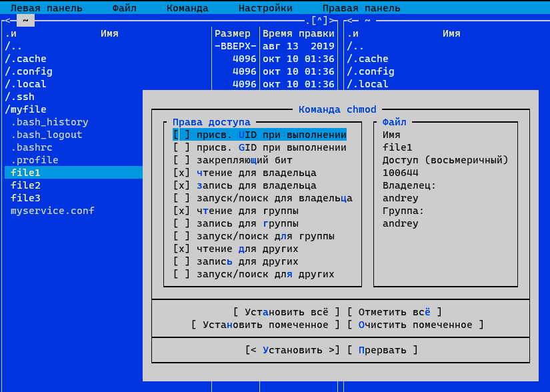The width and height of the screenshot is (550, 392).
Task: Select the /.cache directory in left panel
Action: pos(25,59)
